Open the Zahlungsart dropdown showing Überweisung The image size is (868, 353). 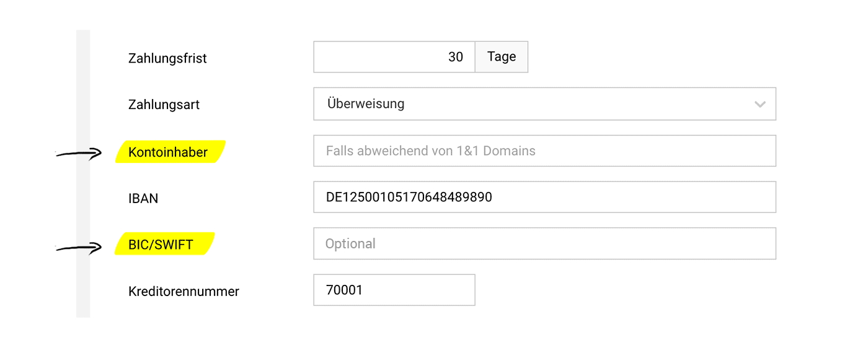point(533,104)
